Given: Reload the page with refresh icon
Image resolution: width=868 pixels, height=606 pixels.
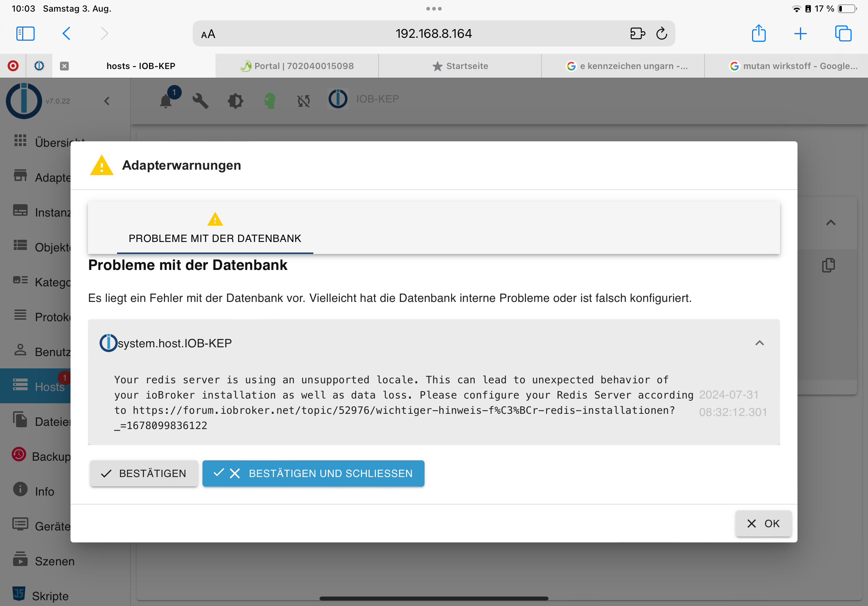Looking at the screenshot, I should point(661,34).
